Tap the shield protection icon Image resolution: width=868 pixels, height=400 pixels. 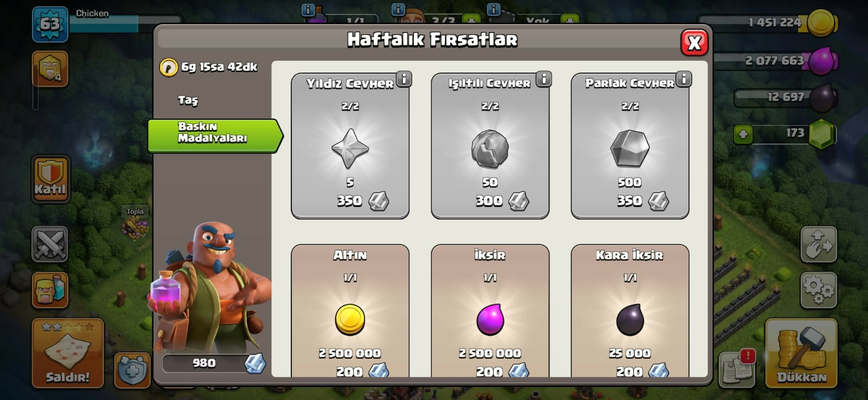coord(132,371)
